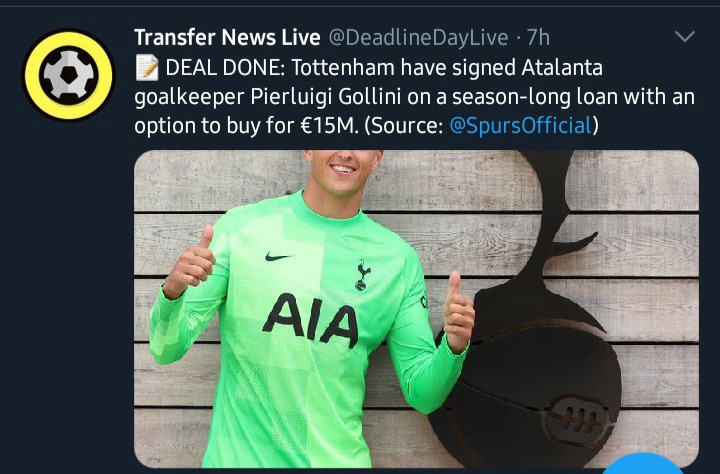Click the memo emoji before DEAL DONE
720x474 pixels.
coord(147,68)
